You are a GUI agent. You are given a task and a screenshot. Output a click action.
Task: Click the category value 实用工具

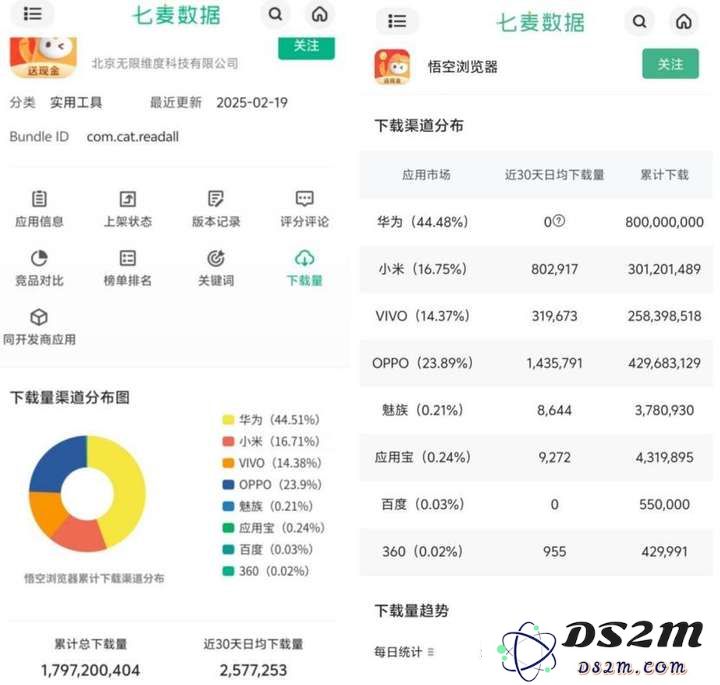pyautogui.click(x=76, y=102)
